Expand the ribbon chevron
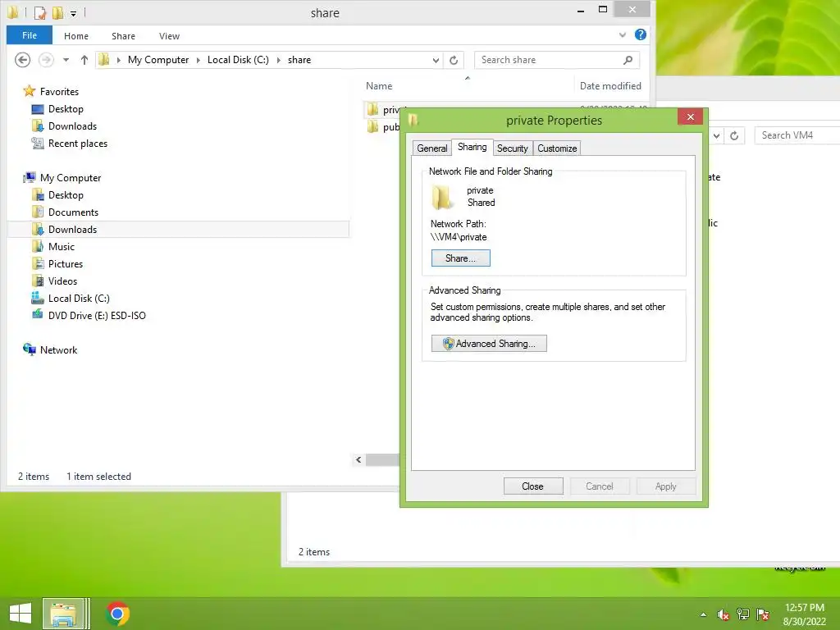 click(623, 34)
